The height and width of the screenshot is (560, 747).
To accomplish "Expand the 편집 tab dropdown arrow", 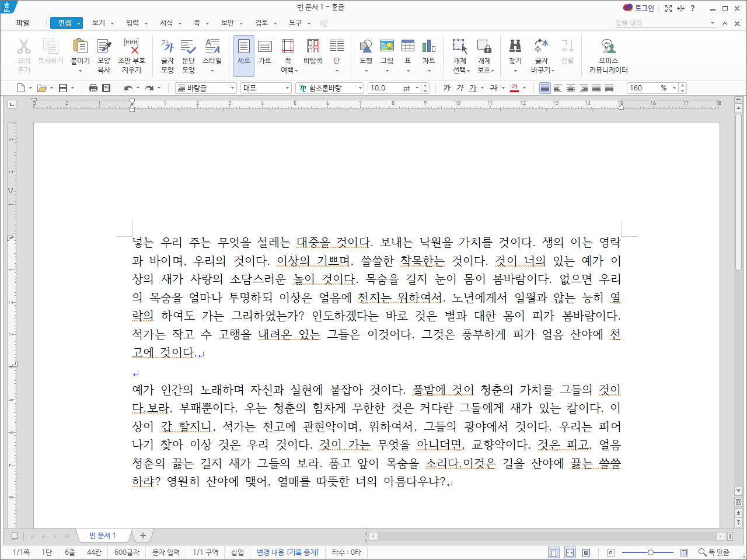I will point(79,23).
